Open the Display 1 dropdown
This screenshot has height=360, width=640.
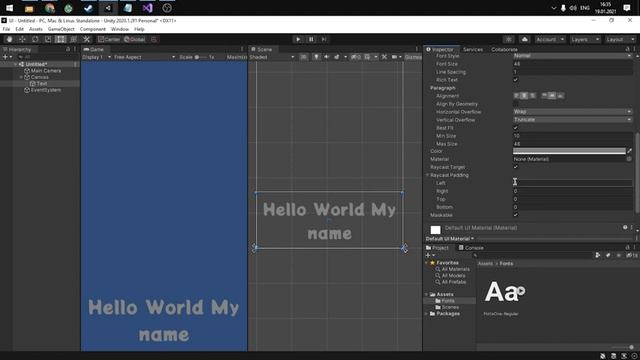[96, 57]
